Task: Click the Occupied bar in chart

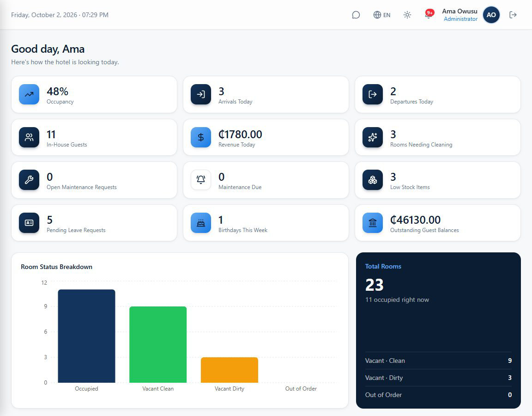Action: [x=86, y=336]
